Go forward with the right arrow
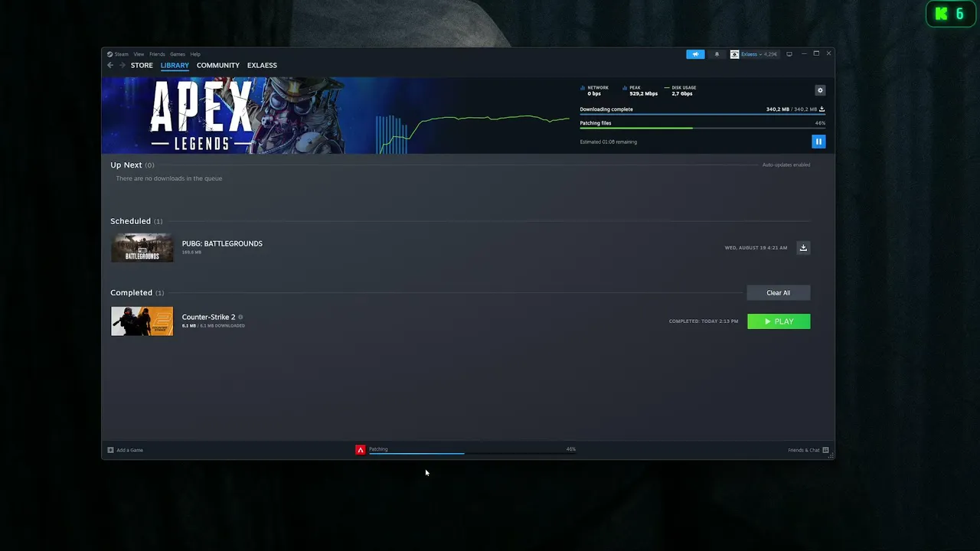Image resolution: width=980 pixels, height=551 pixels. click(122, 65)
